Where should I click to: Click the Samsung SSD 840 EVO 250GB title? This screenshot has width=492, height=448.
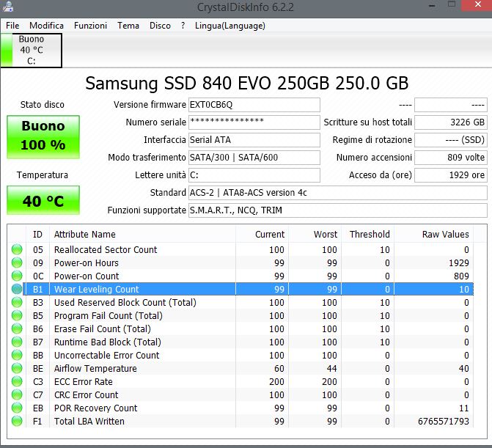[x=246, y=84]
